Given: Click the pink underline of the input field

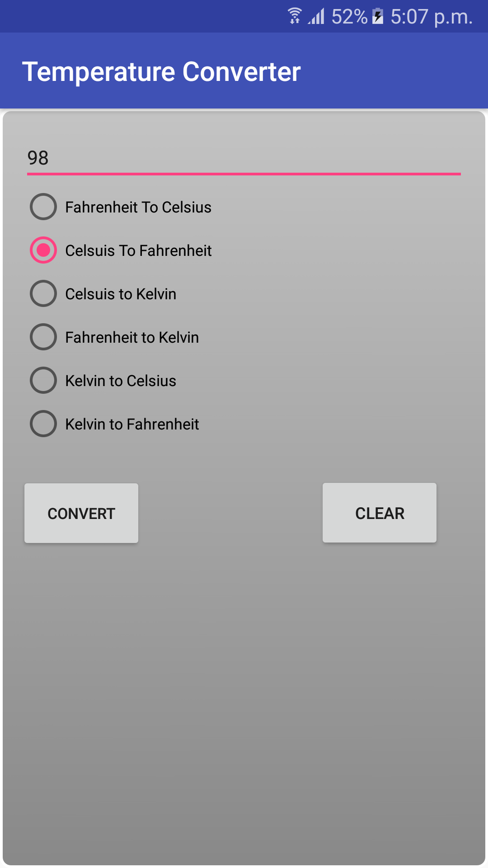Looking at the screenshot, I should click(244, 173).
